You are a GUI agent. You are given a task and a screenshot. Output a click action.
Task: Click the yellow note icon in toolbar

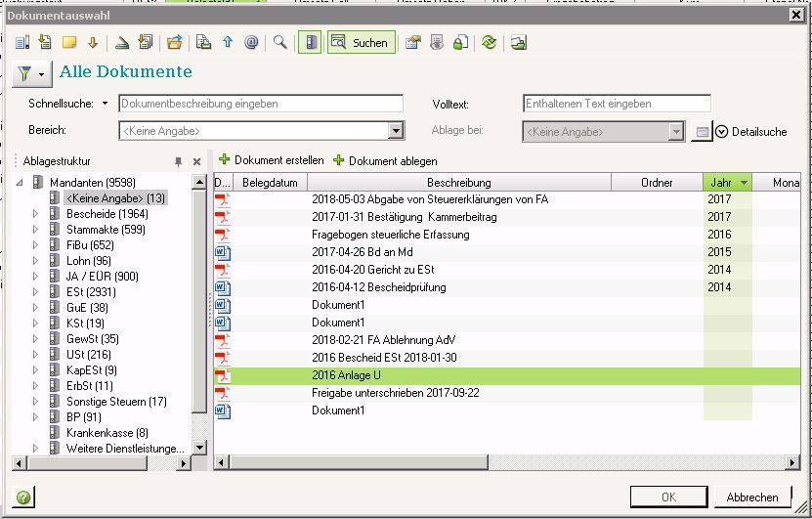point(69,42)
